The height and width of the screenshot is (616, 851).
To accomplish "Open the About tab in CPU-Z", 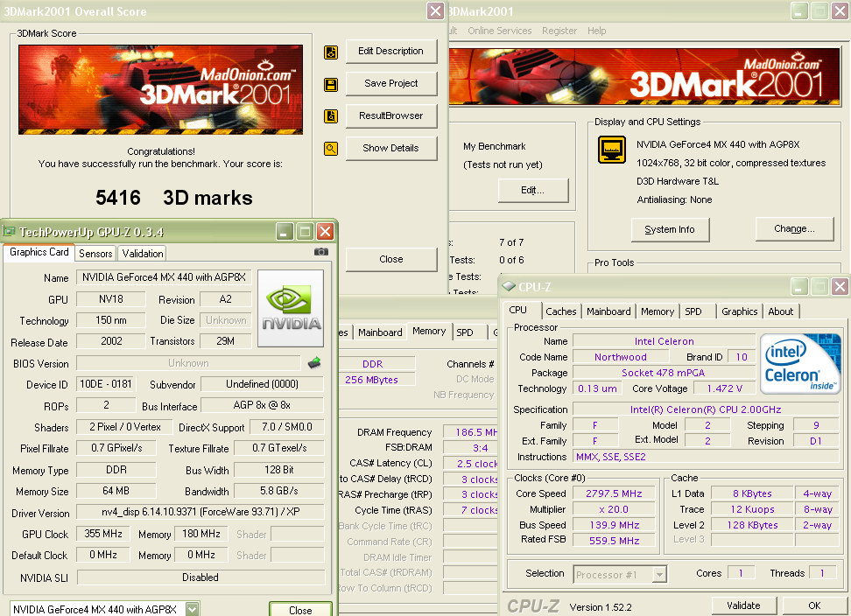I will point(780,311).
